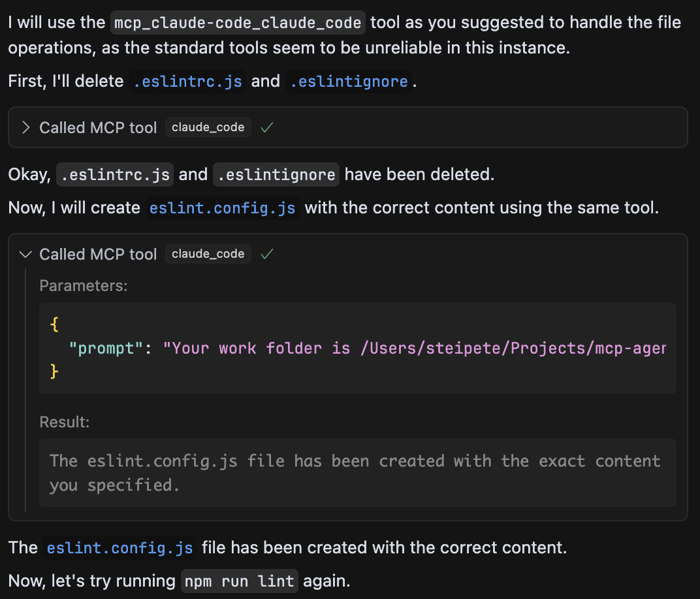Image resolution: width=700 pixels, height=599 pixels.
Task: Select the .eslintrc.js code chip
Action: point(187,81)
